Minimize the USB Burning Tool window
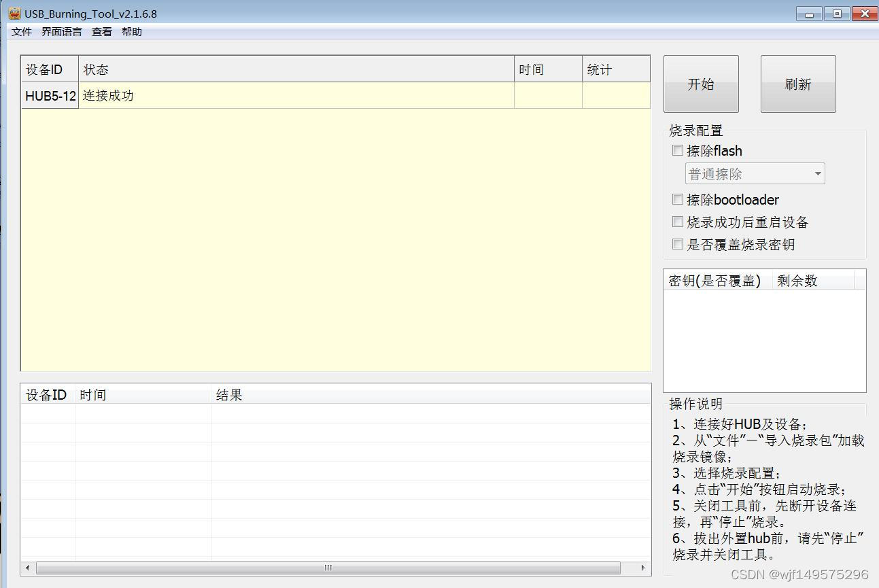The height and width of the screenshot is (588, 879). (x=809, y=14)
